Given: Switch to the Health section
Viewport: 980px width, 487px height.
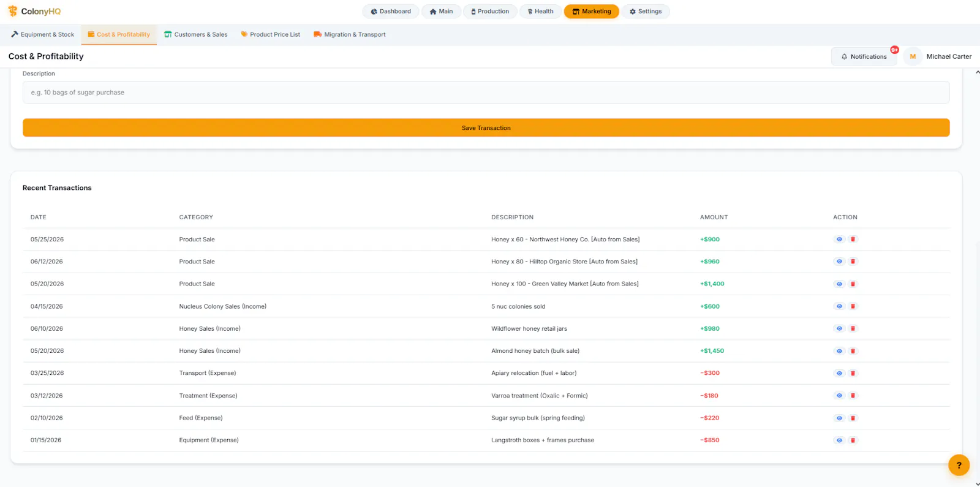Looking at the screenshot, I should [540, 12].
